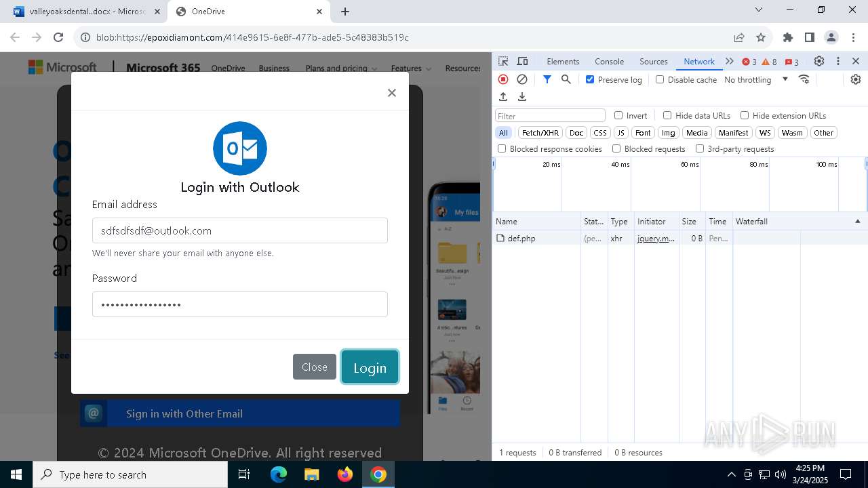Export HAR with the download arrow
868x488 pixels.
[522, 97]
